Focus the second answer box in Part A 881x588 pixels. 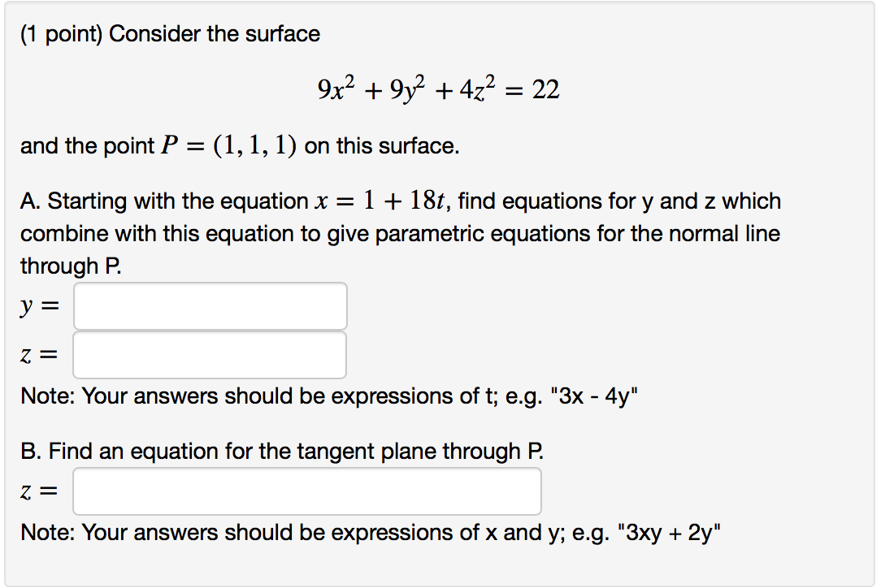[x=209, y=353]
